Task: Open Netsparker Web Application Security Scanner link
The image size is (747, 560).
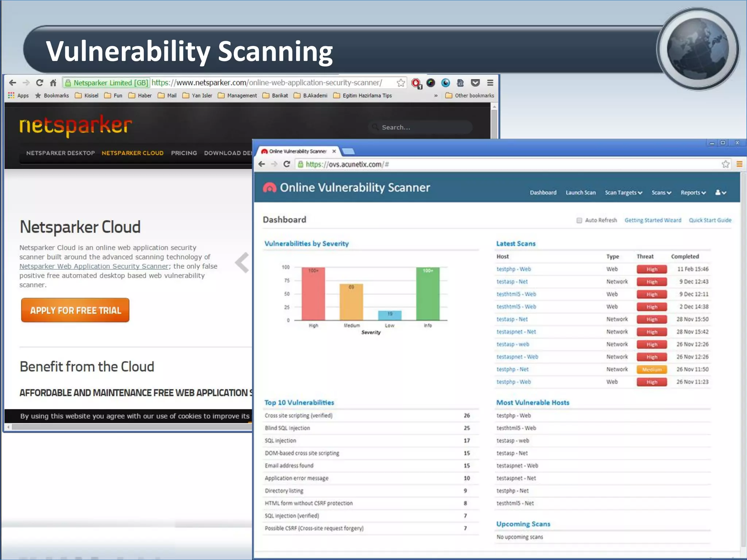Action: click(94, 266)
